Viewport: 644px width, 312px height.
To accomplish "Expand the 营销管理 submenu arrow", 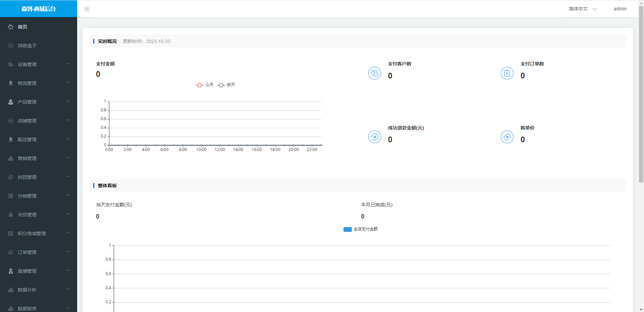I will coord(68,158).
